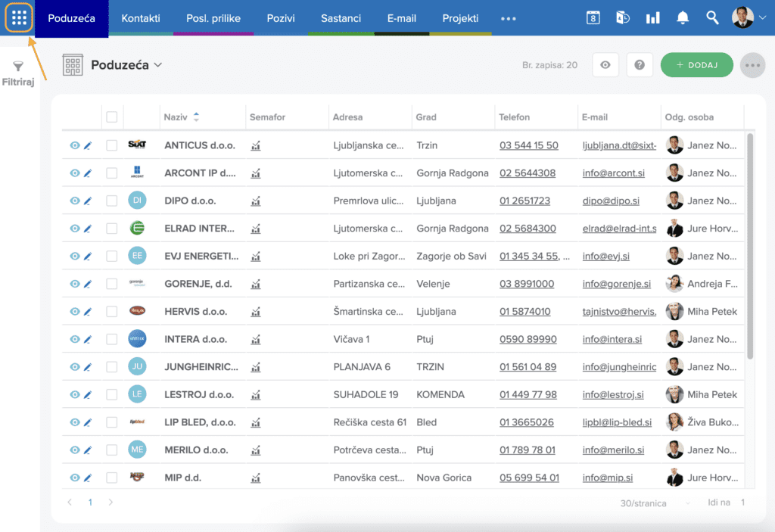The image size is (775, 532).
Task: Go to the Projekti tab
Action: click(x=460, y=18)
